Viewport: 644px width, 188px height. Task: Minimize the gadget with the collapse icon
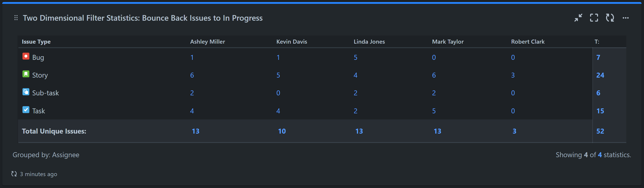578,18
